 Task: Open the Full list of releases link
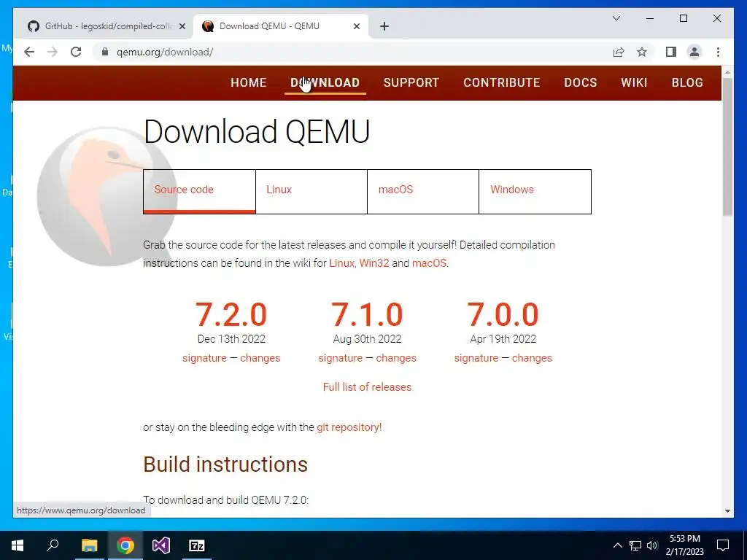pyautogui.click(x=367, y=387)
